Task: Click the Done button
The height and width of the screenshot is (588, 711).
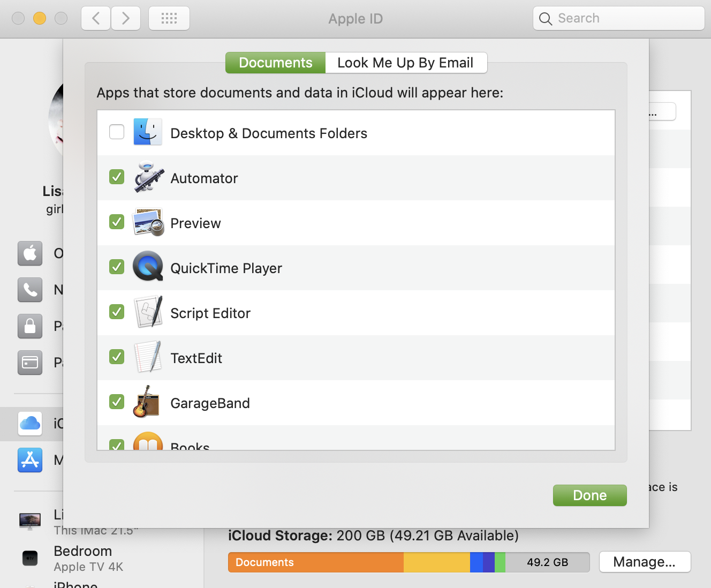Action: click(x=589, y=495)
